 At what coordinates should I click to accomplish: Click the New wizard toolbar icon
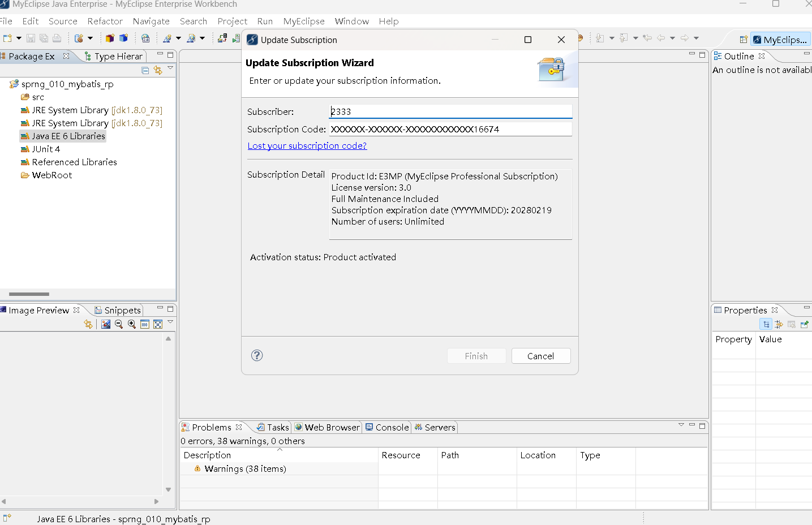(x=7, y=38)
